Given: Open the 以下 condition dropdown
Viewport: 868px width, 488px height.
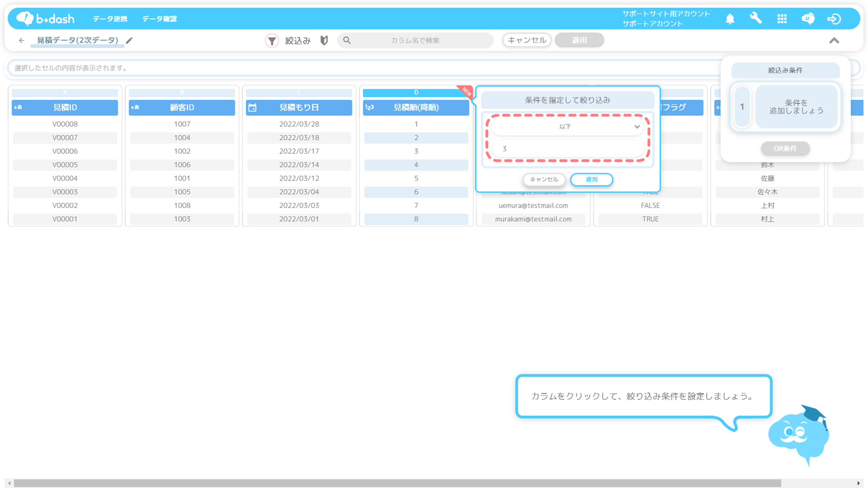Looking at the screenshot, I should [x=567, y=127].
